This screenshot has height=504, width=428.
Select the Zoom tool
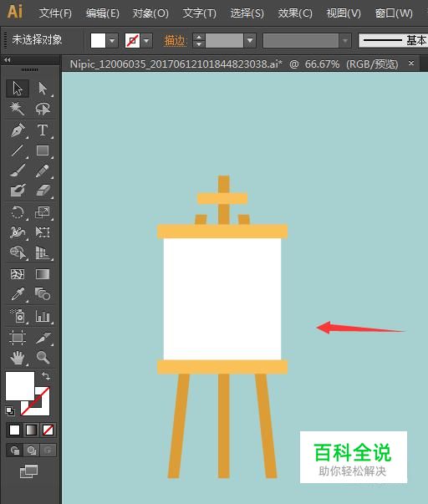pos(43,358)
